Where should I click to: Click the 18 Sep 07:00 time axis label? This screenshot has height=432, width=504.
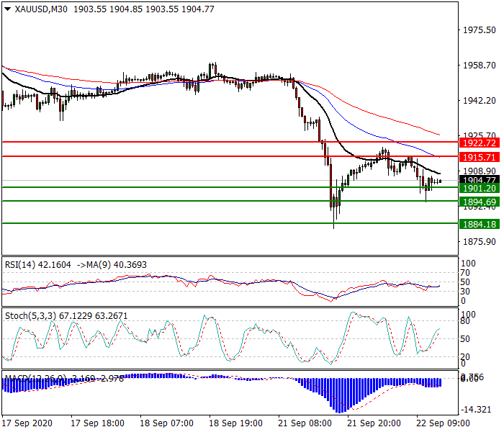click(x=166, y=423)
